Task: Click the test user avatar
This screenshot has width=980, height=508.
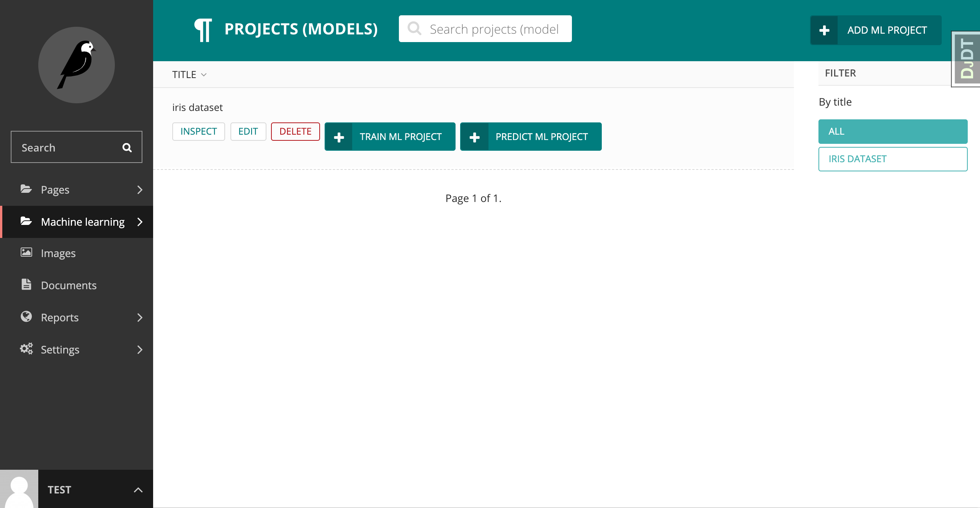Action: tap(19, 489)
